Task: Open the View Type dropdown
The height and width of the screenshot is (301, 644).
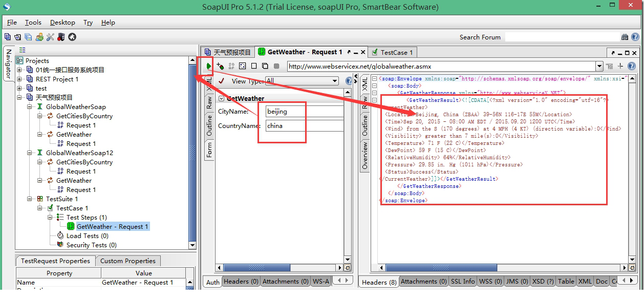Action: (302, 81)
